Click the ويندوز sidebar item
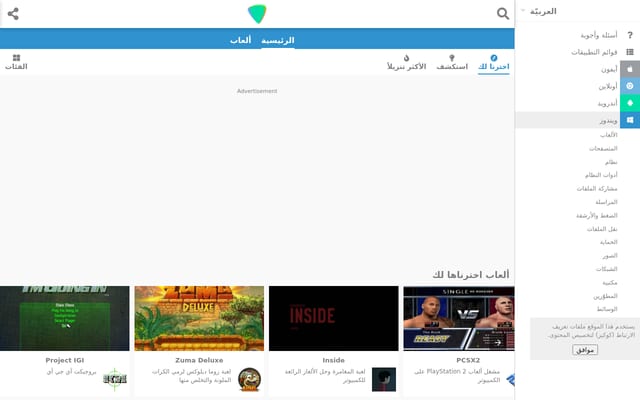The height and width of the screenshot is (400, 640). pos(578,120)
